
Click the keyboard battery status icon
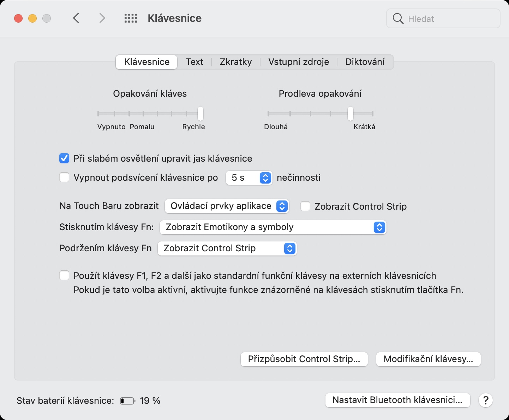tap(127, 401)
